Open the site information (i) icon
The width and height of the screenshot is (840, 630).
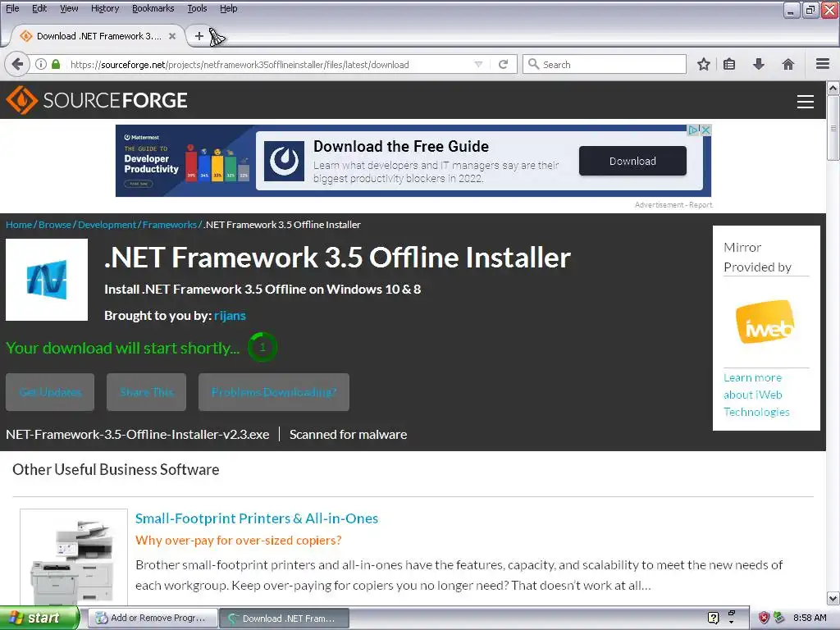coord(41,64)
